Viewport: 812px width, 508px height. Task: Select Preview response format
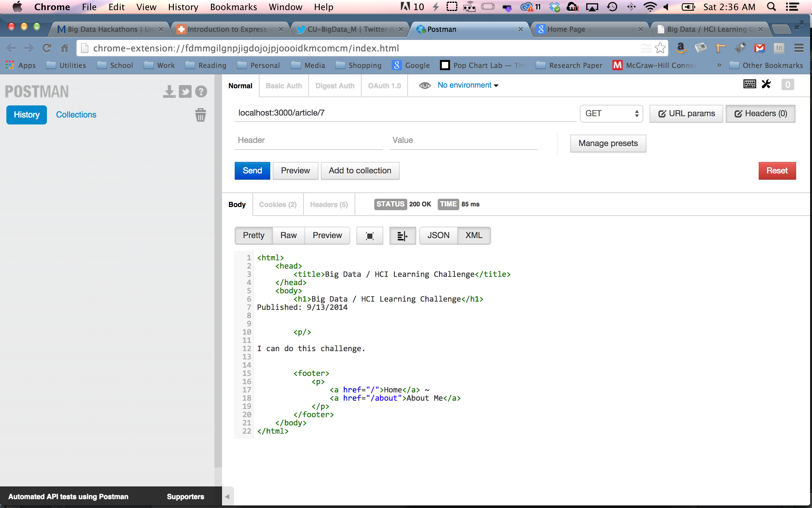[327, 236]
